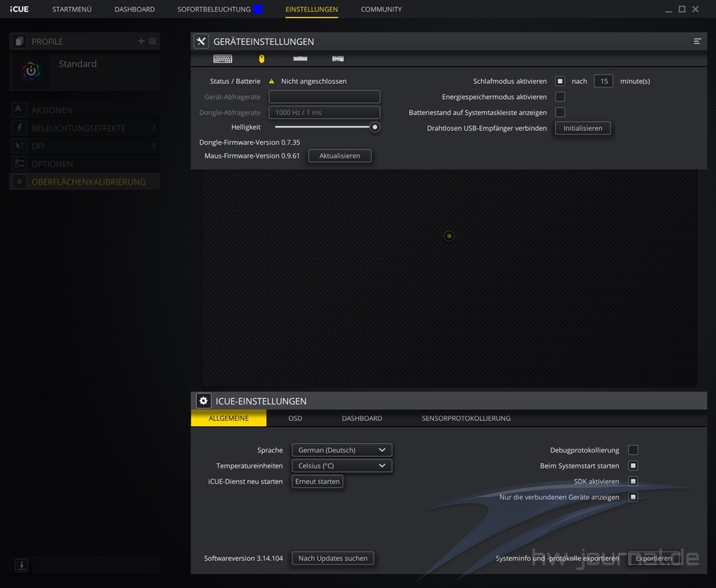Open Optionen in the sidebar
The height and width of the screenshot is (588, 716).
pyautogui.click(x=84, y=163)
